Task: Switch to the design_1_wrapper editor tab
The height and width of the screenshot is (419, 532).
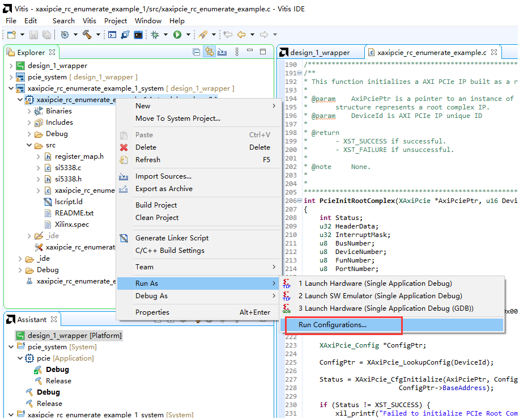Action: (x=320, y=53)
